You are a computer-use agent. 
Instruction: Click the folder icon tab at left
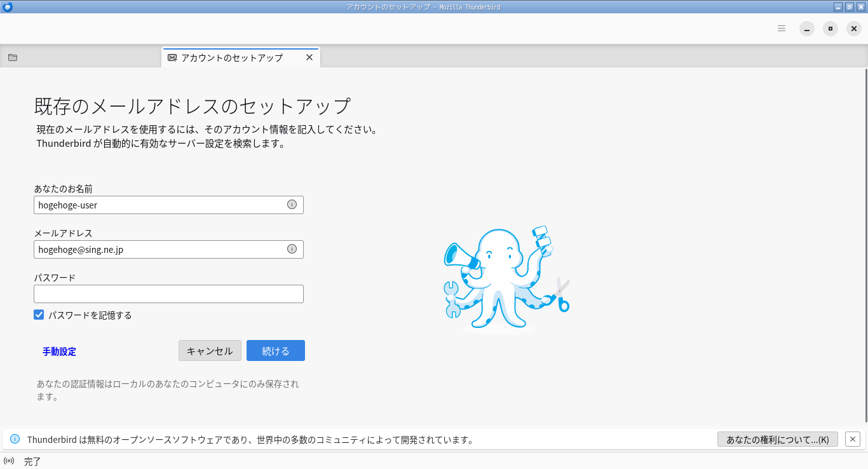point(13,57)
